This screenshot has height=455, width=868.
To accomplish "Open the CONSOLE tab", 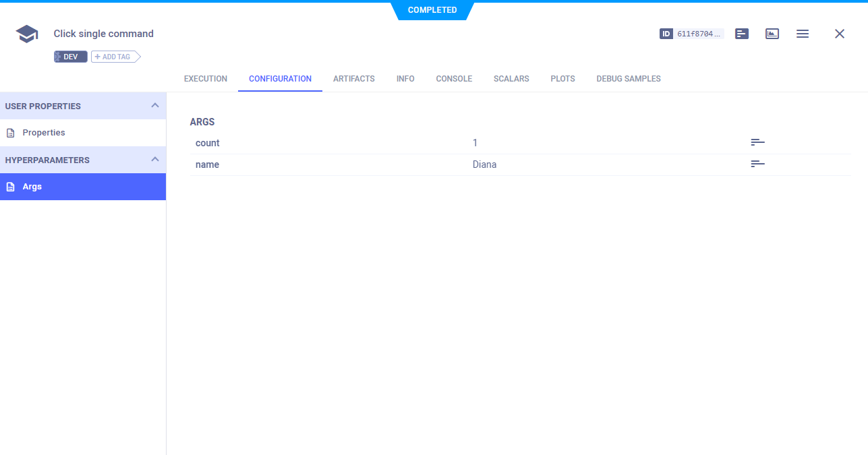I will 454,79.
